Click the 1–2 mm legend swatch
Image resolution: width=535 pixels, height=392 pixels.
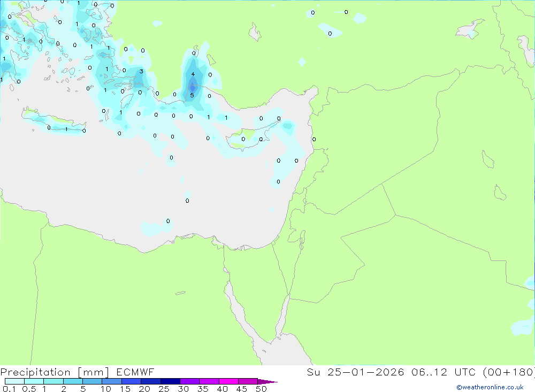click(x=53, y=381)
